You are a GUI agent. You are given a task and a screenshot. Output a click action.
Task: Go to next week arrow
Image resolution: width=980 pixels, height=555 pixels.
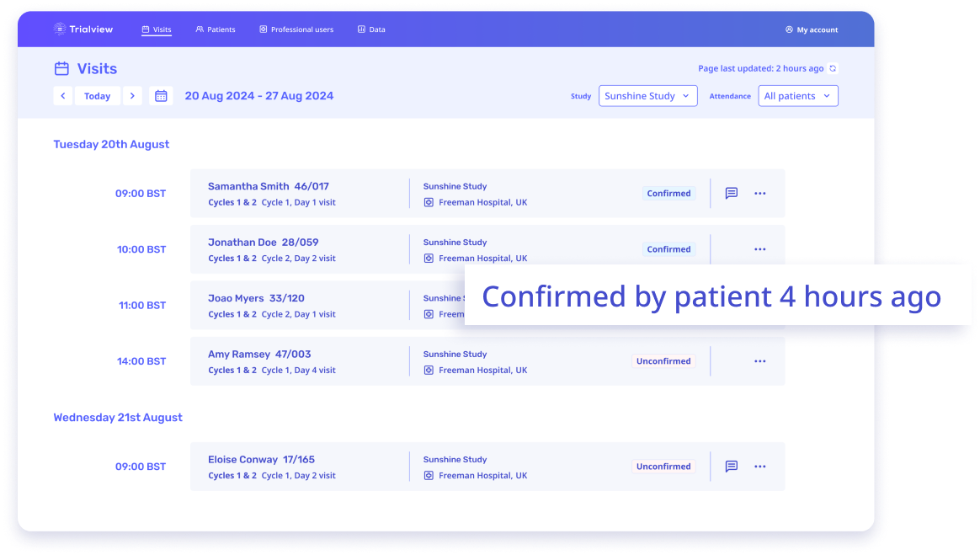[132, 96]
